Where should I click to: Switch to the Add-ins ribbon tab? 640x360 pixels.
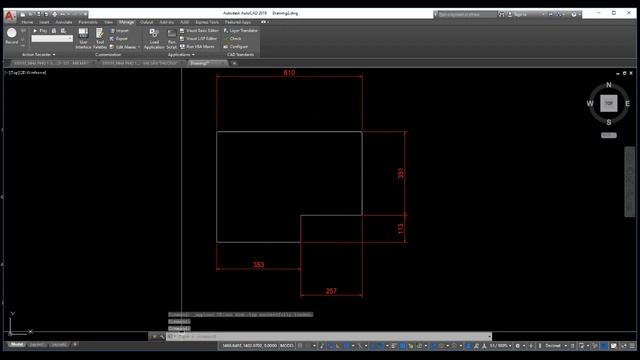coord(167,22)
